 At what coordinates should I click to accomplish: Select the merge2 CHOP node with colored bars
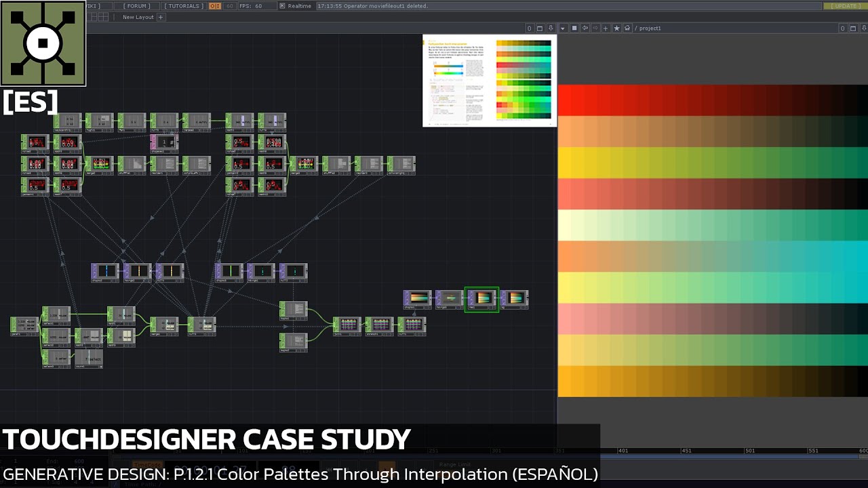pos(100,165)
